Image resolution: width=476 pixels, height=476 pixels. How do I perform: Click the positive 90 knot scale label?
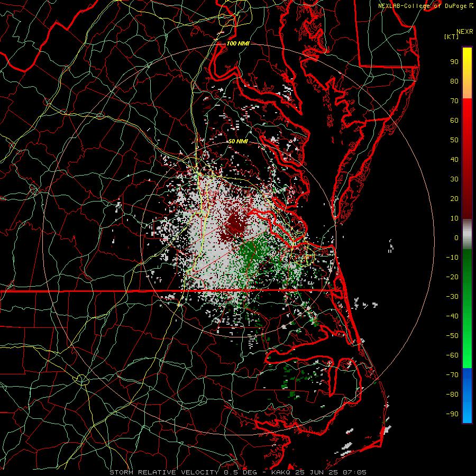coord(454,62)
